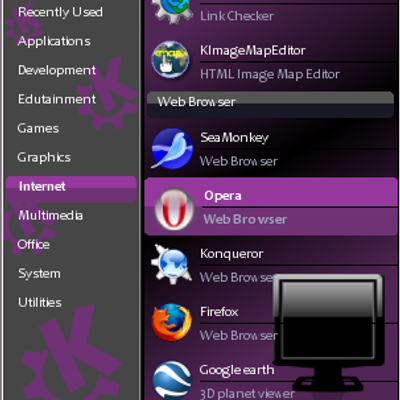Launch Opera from its name label

pyautogui.click(x=223, y=196)
